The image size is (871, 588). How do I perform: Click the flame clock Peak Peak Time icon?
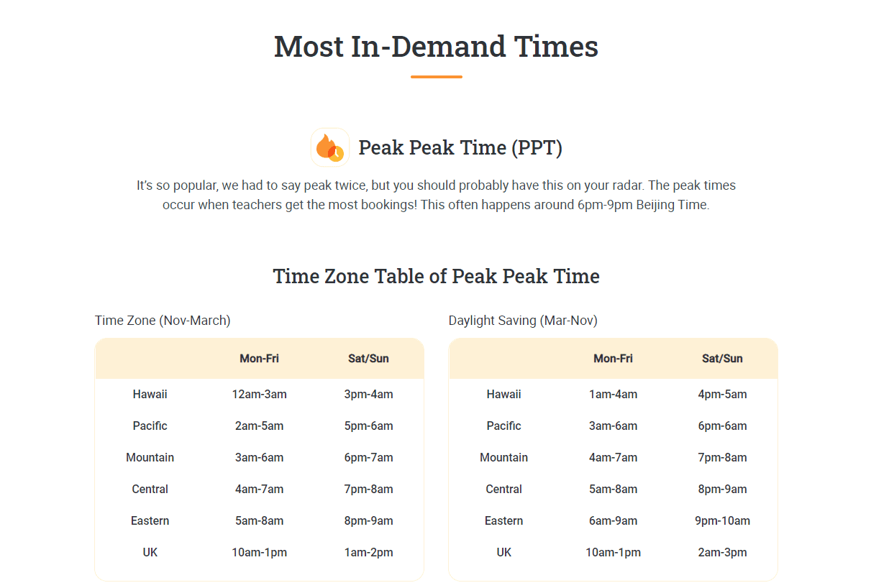coord(330,147)
